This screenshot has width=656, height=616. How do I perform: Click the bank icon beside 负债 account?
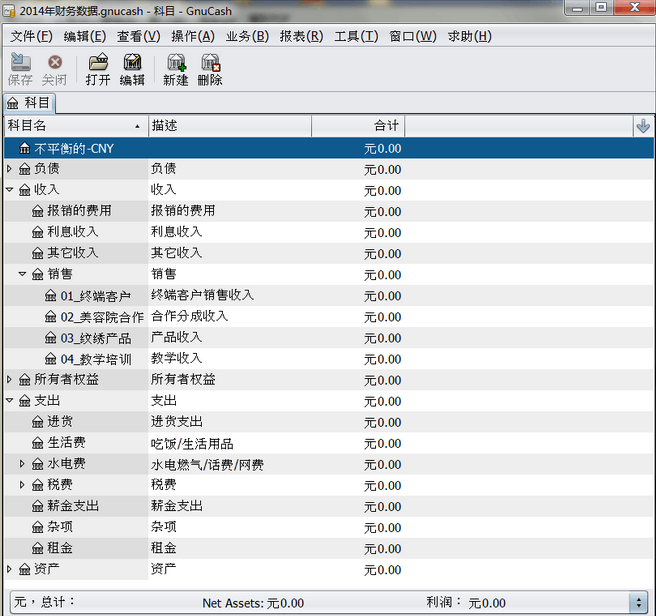pos(25,169)
